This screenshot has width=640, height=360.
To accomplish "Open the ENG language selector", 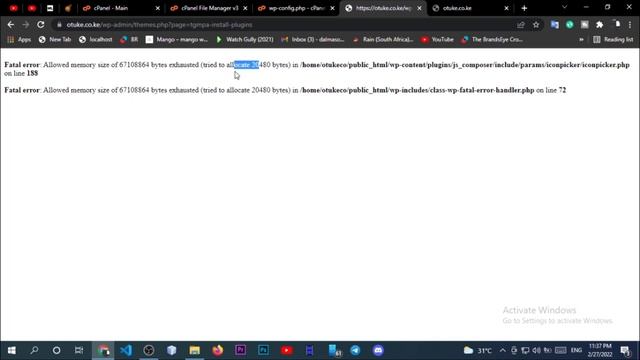I will (x=576, y=350).
